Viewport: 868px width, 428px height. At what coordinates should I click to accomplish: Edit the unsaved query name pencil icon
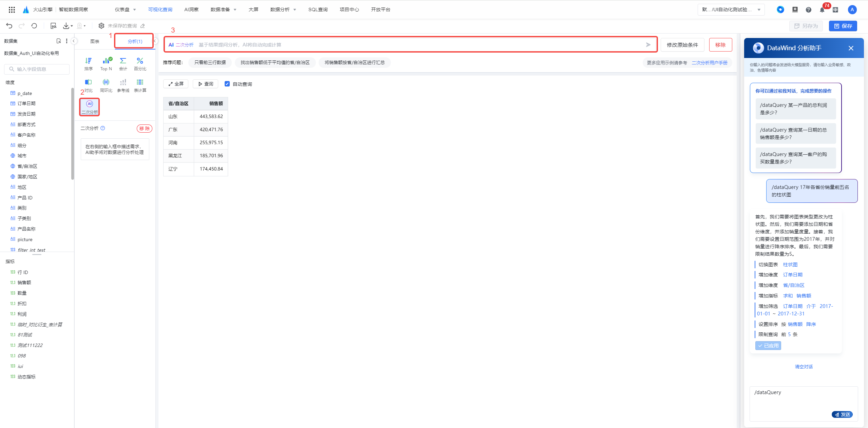pos(143,26)
